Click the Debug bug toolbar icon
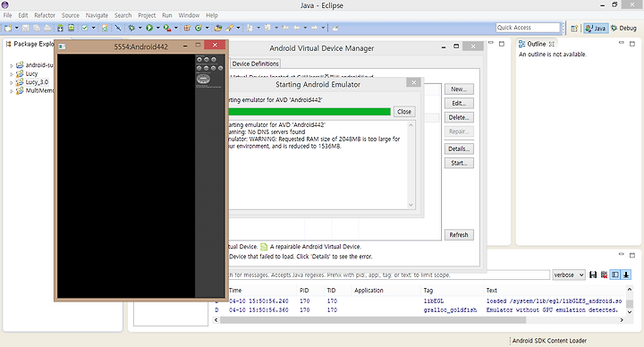Image resolution: width=644 pixels, height=347 pixels. [131, 28]
